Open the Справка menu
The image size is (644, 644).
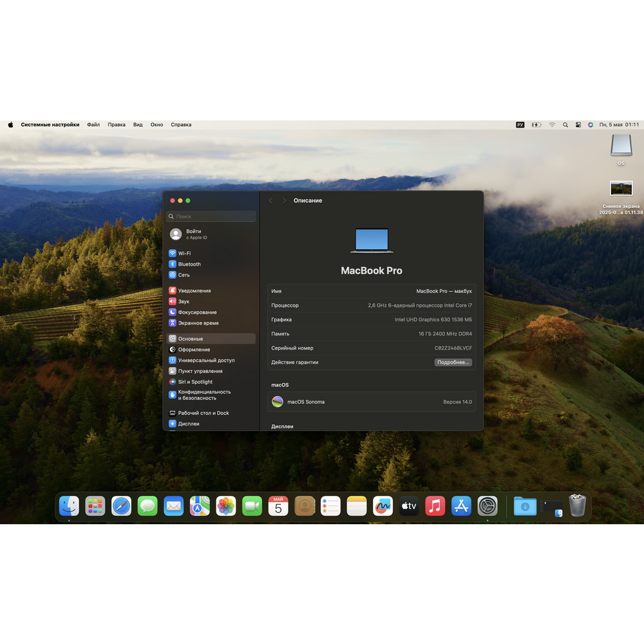pos(181,125)
